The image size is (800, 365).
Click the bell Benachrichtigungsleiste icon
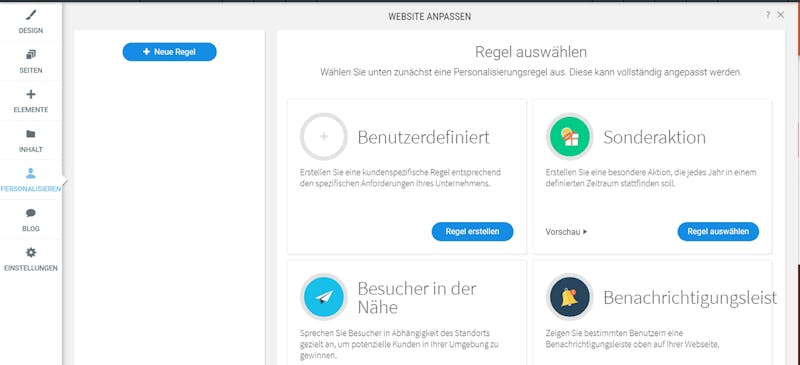569,297
